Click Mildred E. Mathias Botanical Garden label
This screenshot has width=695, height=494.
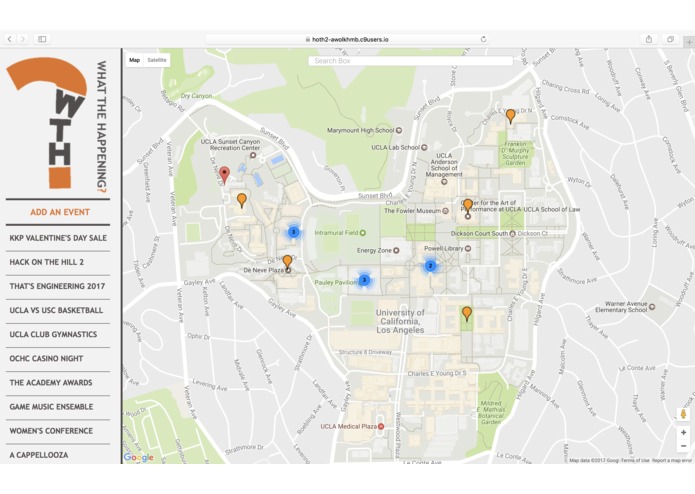pos(491,412)
